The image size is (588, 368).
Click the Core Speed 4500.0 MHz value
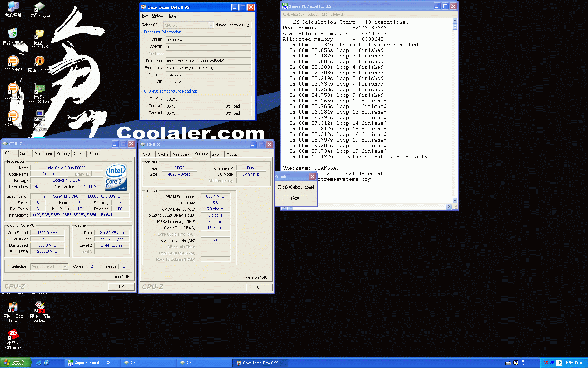[x=47, y=233]
